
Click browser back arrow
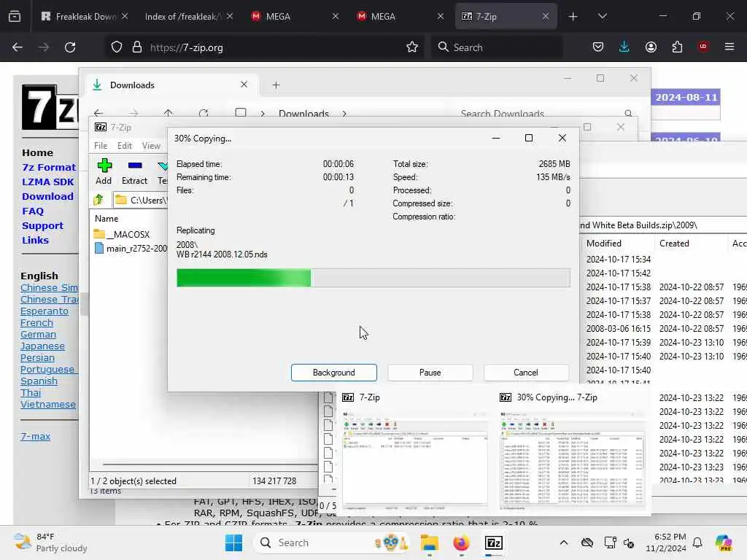coord(18,47)
